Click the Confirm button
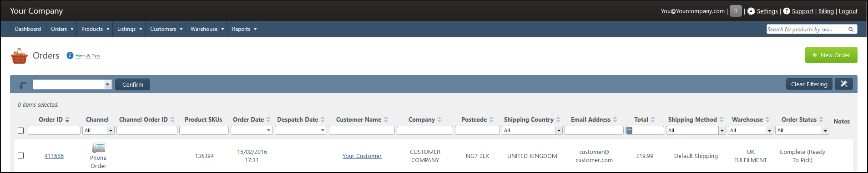Image resolution: width=868 pixels, height=173 pixels. pos(132,84)
